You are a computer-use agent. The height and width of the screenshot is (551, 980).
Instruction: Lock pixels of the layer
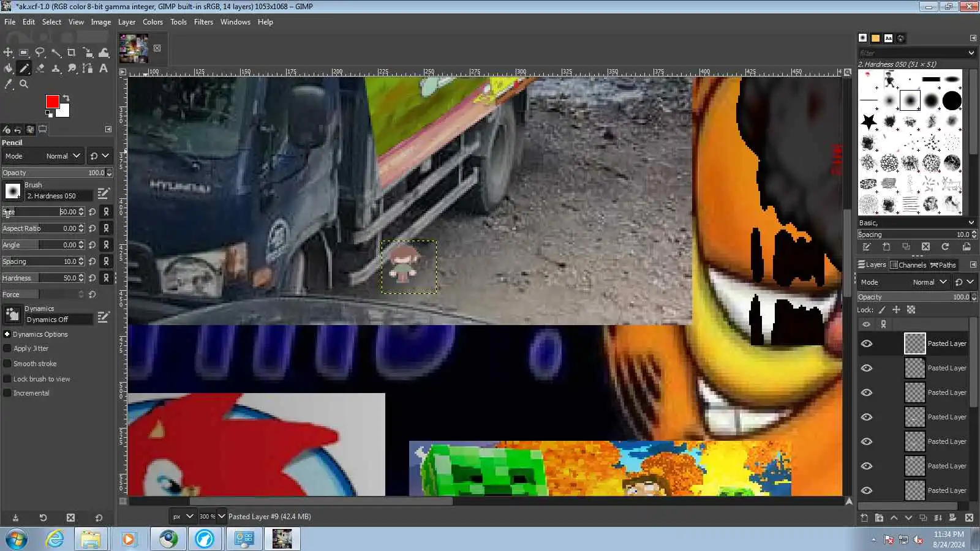(x=882, y=310)
